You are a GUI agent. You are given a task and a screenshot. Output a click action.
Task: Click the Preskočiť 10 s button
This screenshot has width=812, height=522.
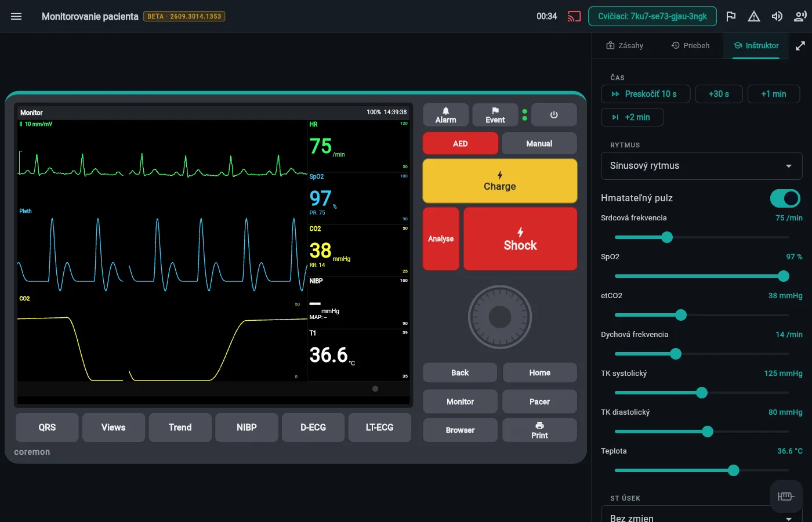pyautogui.click(x=646, y=94)
